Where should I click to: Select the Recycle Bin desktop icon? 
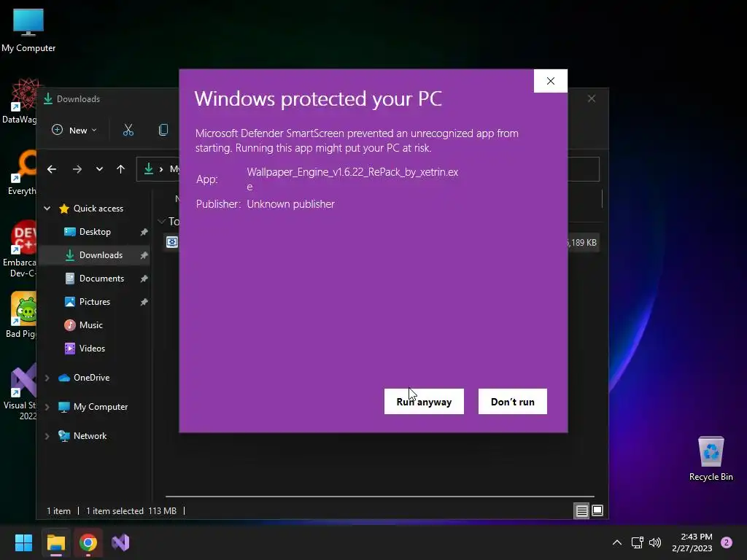pyautogui.click(x=711, y=458)
